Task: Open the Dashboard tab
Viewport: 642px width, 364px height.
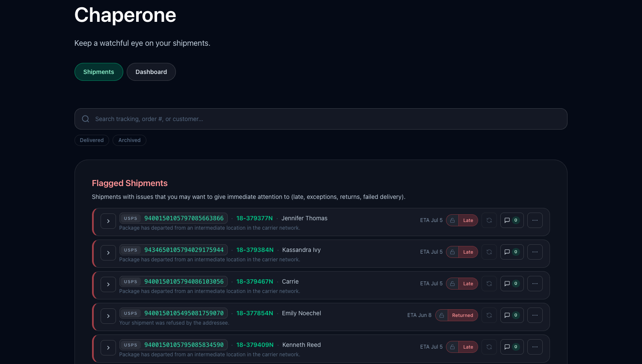Action: point(151,72)
